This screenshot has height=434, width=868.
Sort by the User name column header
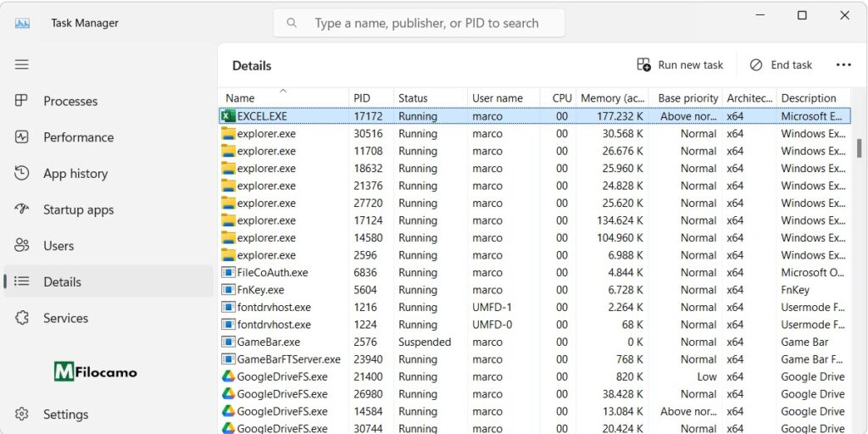(504, 98)
